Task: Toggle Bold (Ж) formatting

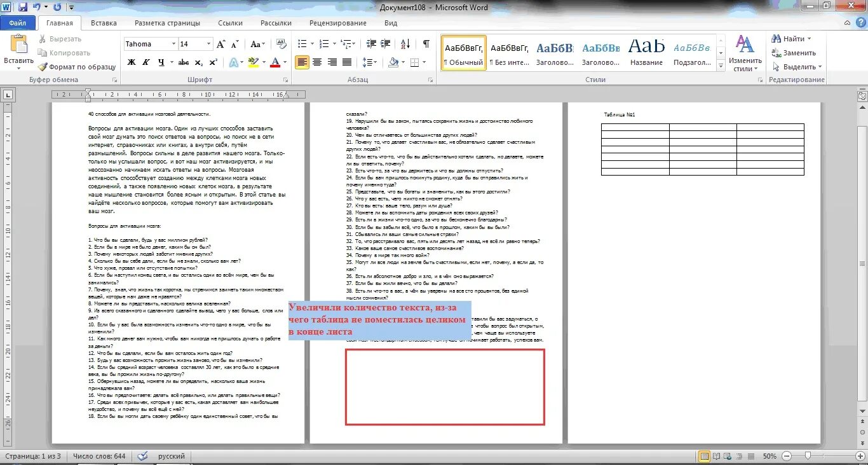Action: pos(132,62)
